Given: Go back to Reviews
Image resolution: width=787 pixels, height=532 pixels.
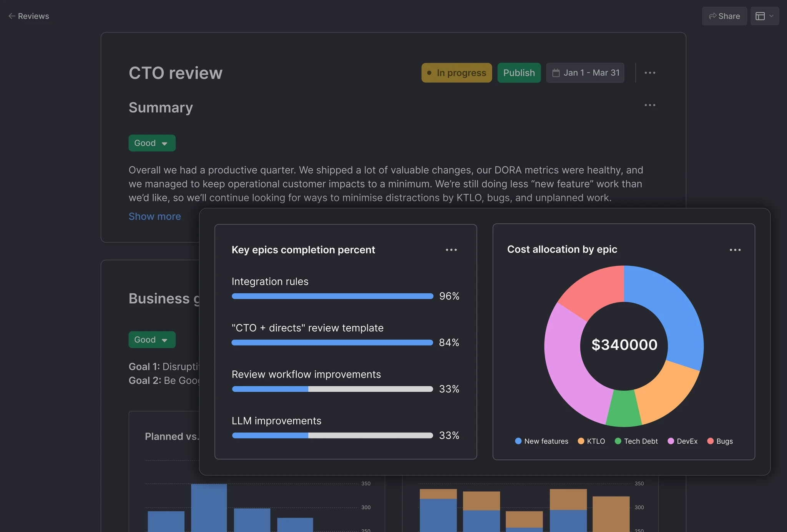Looking at the screenshot, I should 29,16.
